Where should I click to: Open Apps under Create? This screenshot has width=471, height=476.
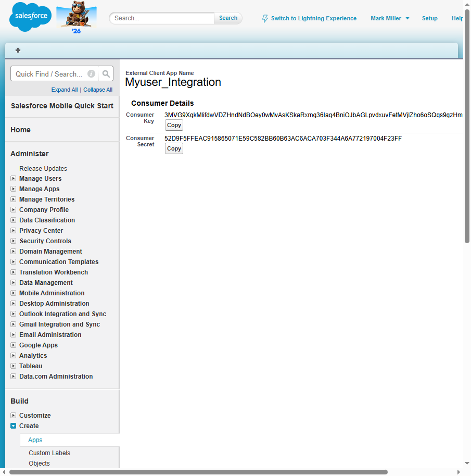[x=35, y=440]
